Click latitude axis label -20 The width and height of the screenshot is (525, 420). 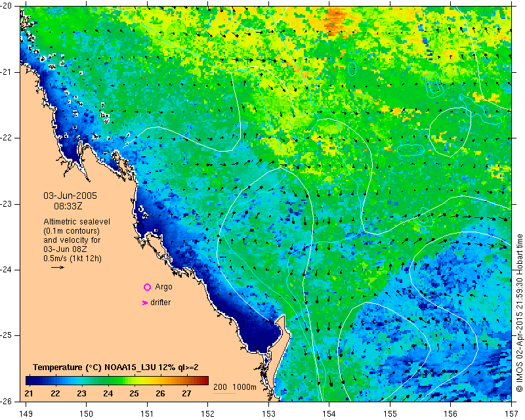pyautogui.click(x=6, y=7)
